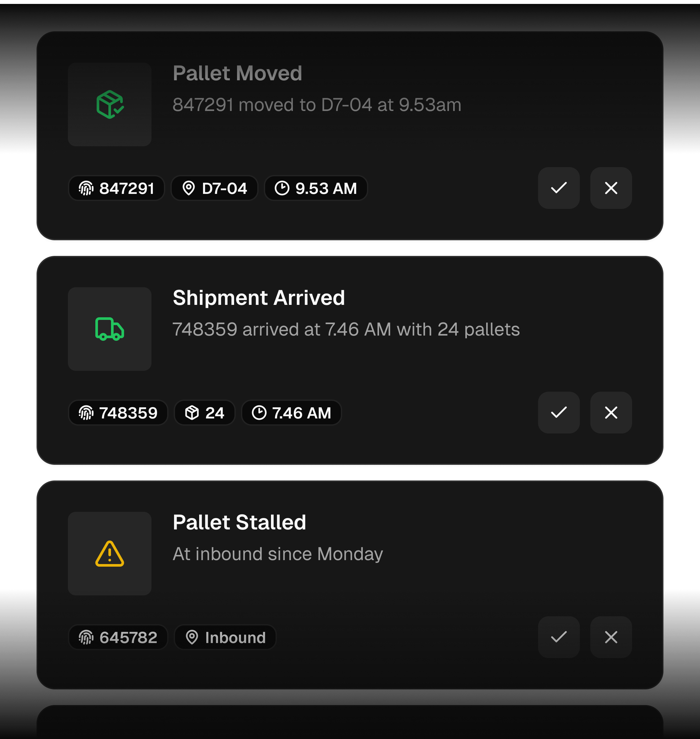Click the 9.53 AM time tag
Viewport: 700px width, 739px height.
316,188
